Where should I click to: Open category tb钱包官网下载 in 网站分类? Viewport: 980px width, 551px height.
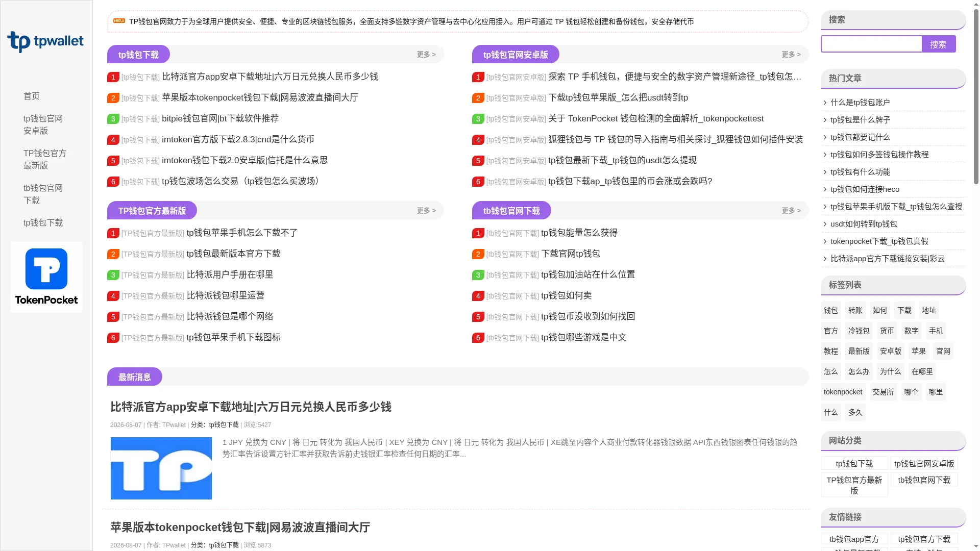click(924, 480)
